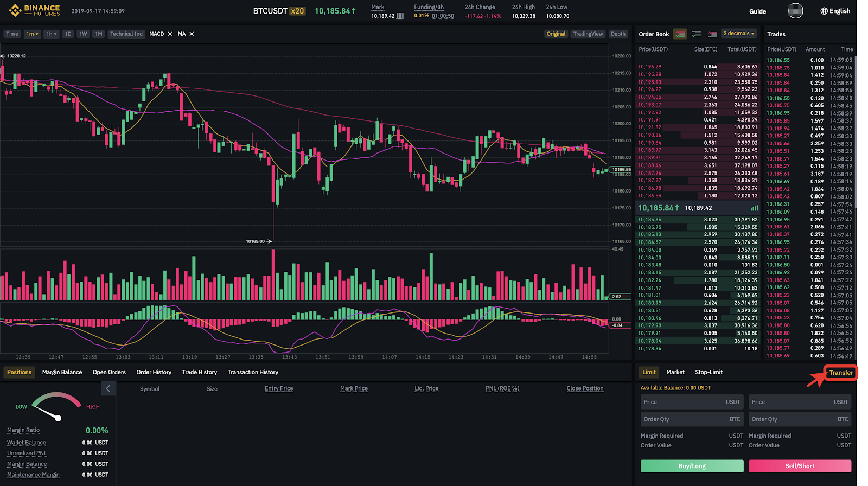Open the Margin Balance tab
The width and height of the screenshot is (868, 486).
click(x=62, y=372)
